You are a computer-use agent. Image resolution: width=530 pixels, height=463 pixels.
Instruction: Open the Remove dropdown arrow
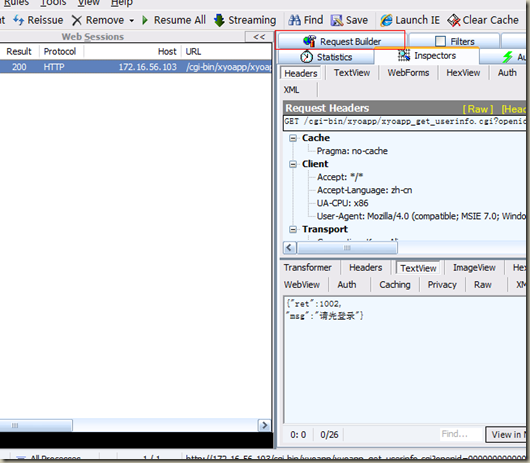pyautogui.click(x=131, y=21)
